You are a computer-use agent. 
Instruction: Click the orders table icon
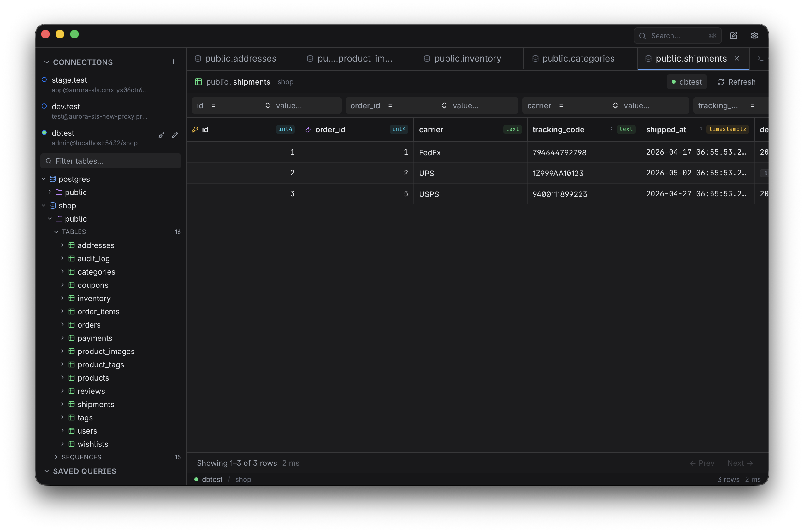[x=72, y=325]
